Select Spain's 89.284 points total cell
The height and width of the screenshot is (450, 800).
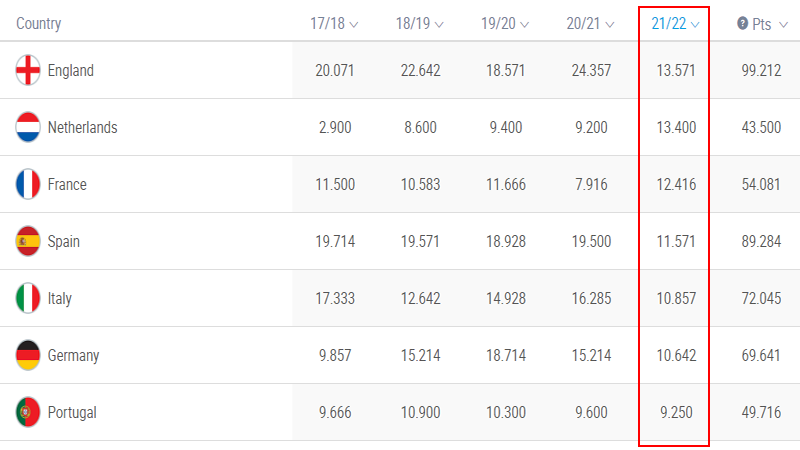[761, 241]
